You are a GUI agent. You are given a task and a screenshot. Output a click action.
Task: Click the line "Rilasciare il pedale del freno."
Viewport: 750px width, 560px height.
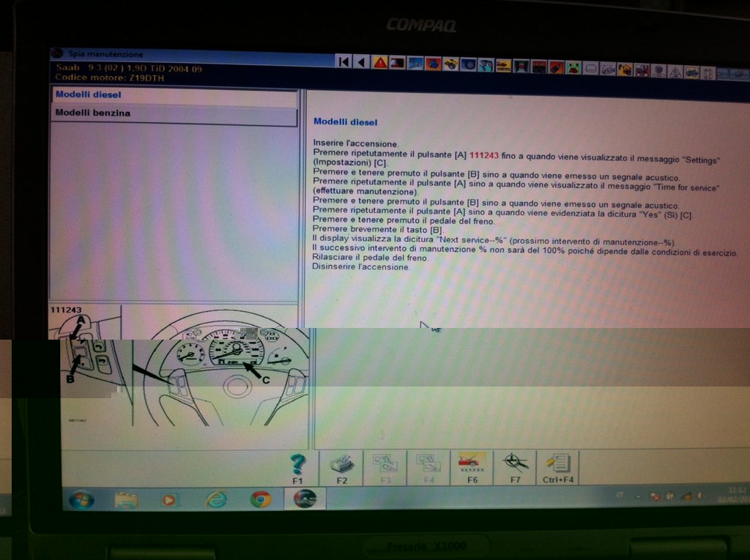click(370, 257)
